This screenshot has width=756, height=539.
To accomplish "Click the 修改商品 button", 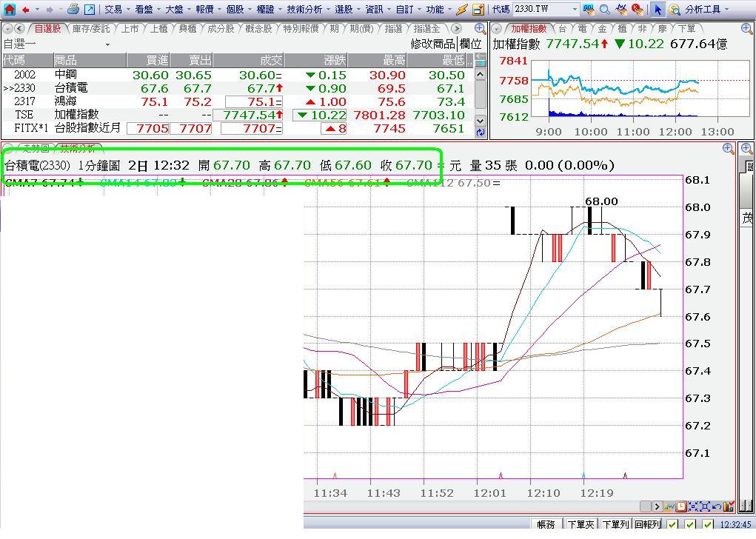I will coord(432,44).
